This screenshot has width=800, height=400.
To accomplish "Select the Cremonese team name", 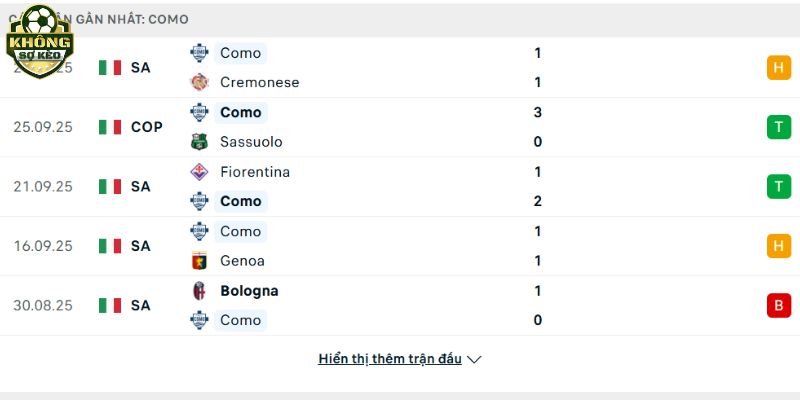I will tap(259, 82).
